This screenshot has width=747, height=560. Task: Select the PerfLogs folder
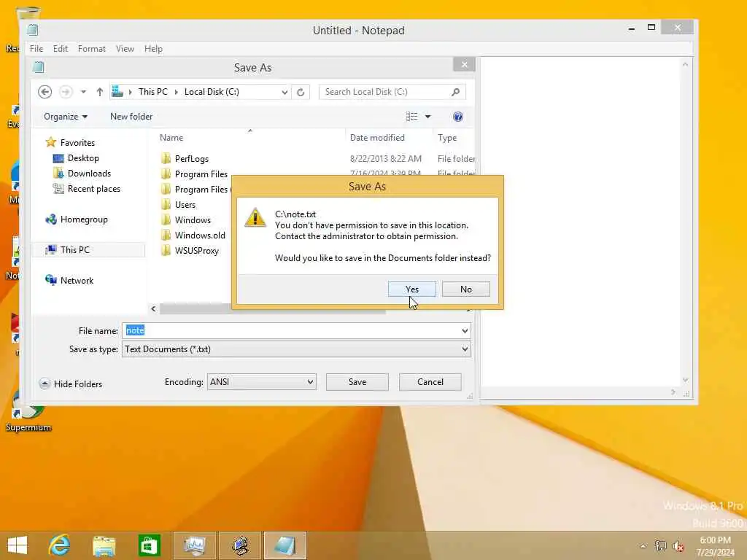[191, 158]
